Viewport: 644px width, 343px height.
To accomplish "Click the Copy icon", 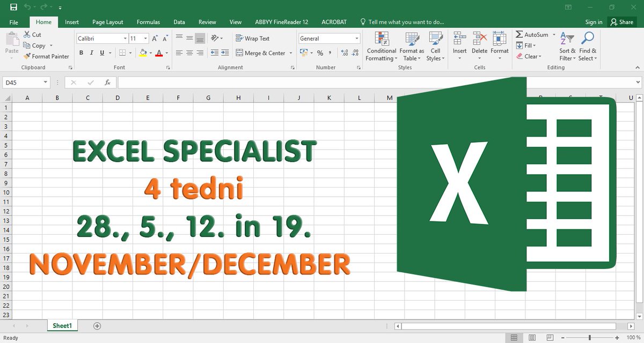I will (x=27, y=46).
